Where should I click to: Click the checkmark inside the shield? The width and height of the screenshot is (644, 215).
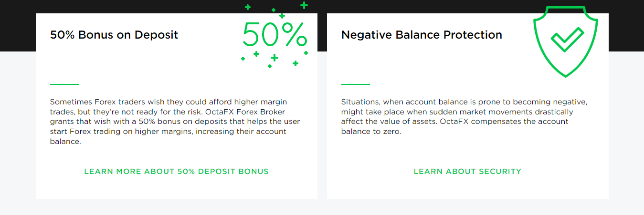[567, 39]
